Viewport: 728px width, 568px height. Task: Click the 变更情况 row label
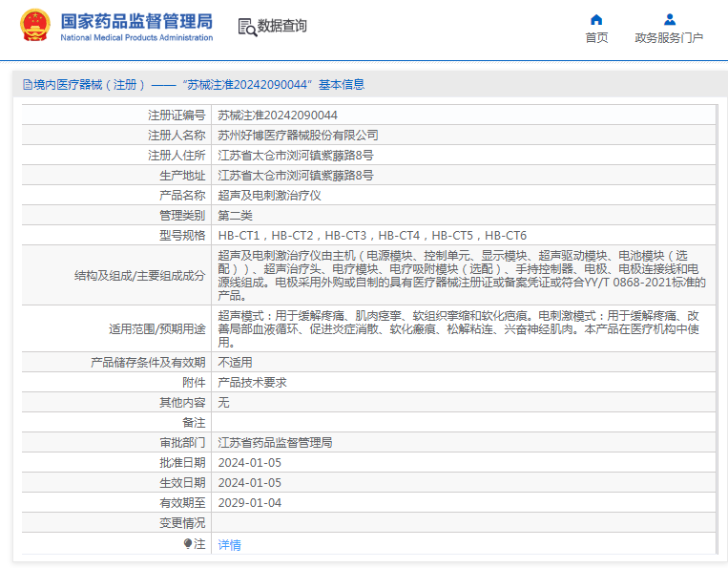coord(182,522)
